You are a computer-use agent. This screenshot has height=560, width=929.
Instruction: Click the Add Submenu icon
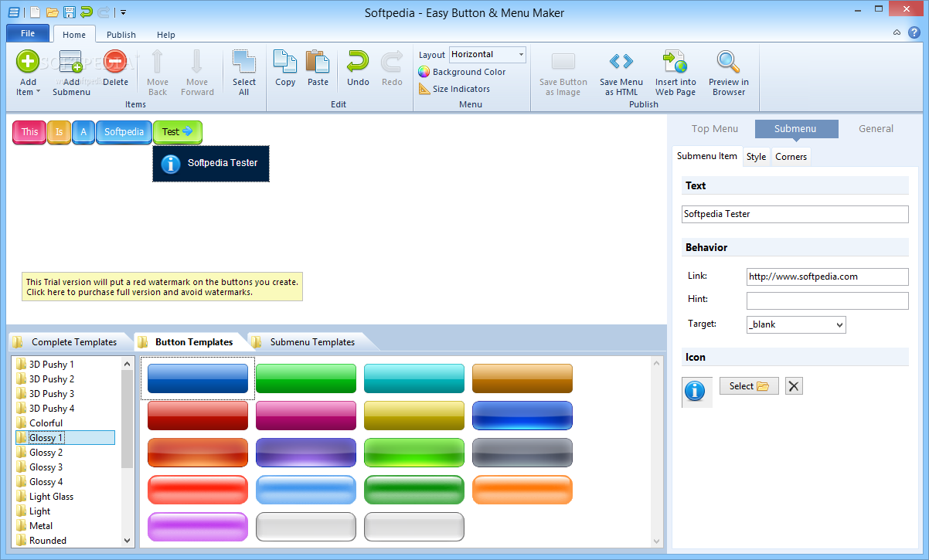tap(71, 62)
